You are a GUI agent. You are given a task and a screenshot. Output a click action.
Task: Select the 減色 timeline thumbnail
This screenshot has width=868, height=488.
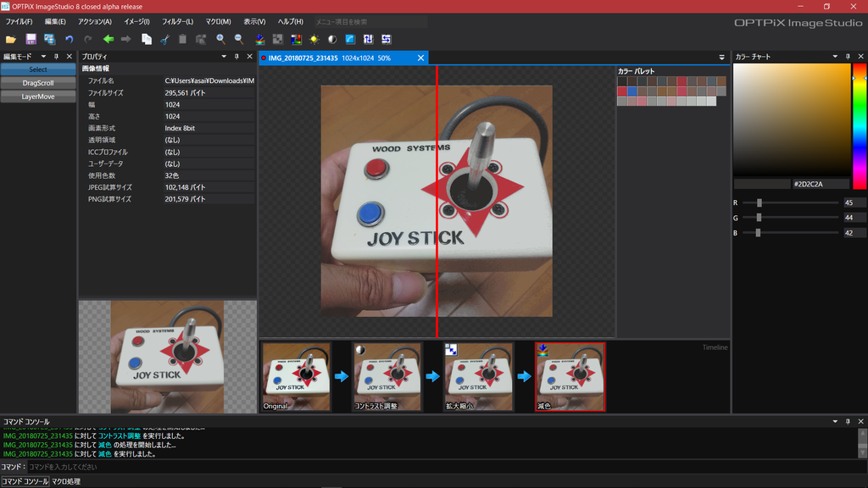(x=570, y=376)
